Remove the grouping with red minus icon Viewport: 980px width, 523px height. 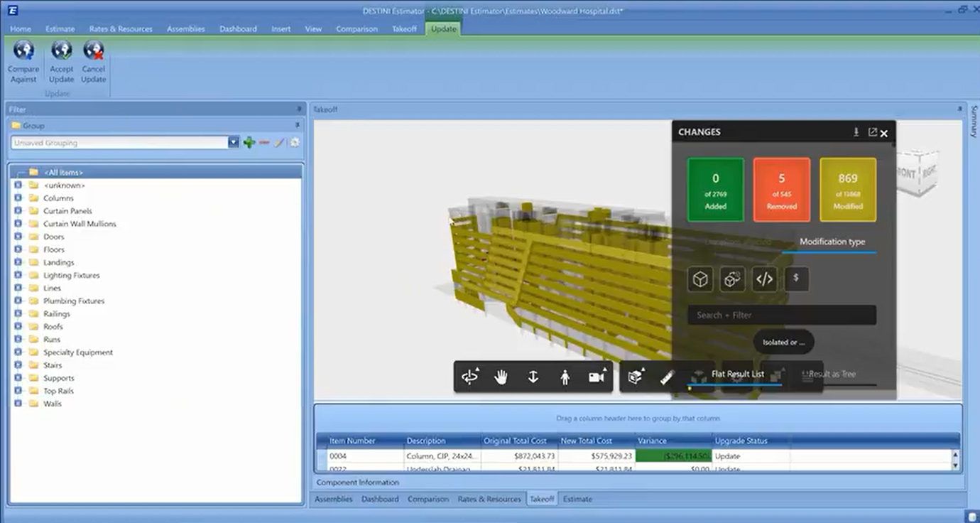coord(264,142)
